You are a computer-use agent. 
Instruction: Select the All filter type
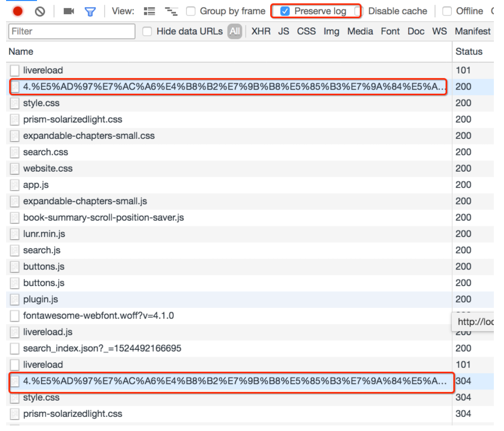[x=235, y=31]
